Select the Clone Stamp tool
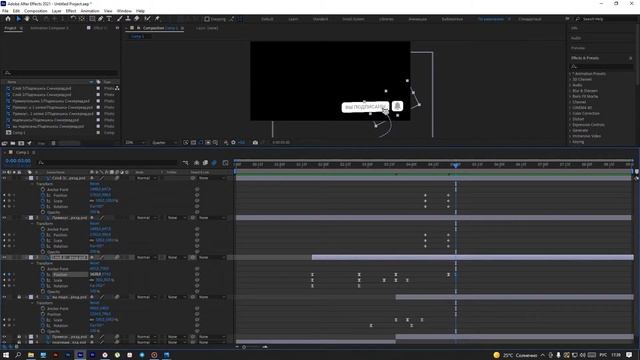This screenshot has width=640, height=360. [128, 19]
